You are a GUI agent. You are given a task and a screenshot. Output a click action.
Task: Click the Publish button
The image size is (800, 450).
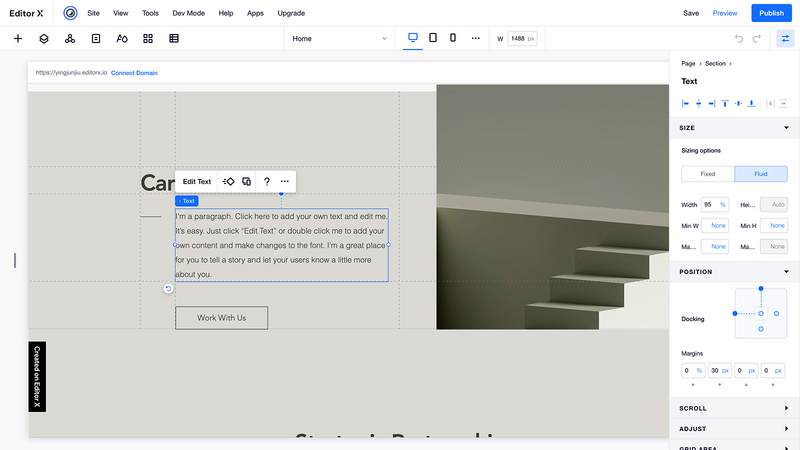tap(771, 13)
